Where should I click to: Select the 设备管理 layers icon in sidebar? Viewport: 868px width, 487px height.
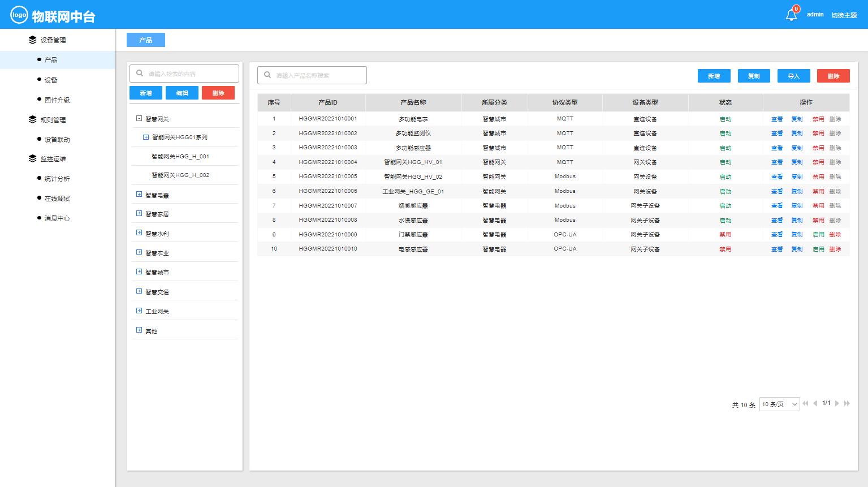pos(31,40)
